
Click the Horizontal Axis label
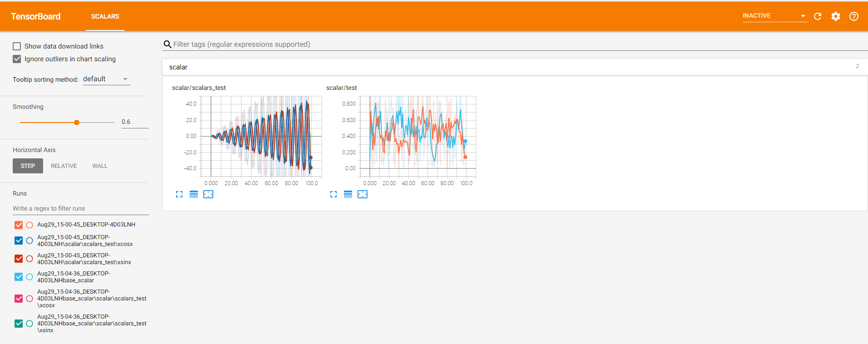click(34, 150)
